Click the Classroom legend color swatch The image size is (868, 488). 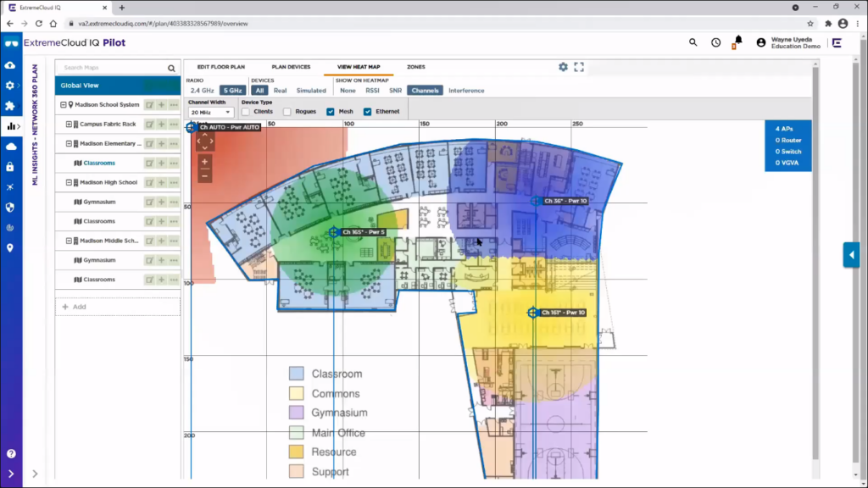click(x=296, y=374)
